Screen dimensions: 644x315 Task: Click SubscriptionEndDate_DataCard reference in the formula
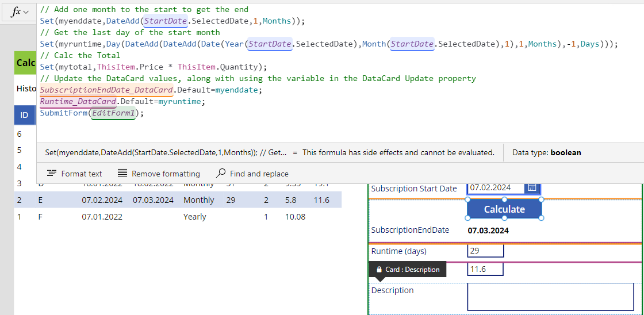coord(106,90)
